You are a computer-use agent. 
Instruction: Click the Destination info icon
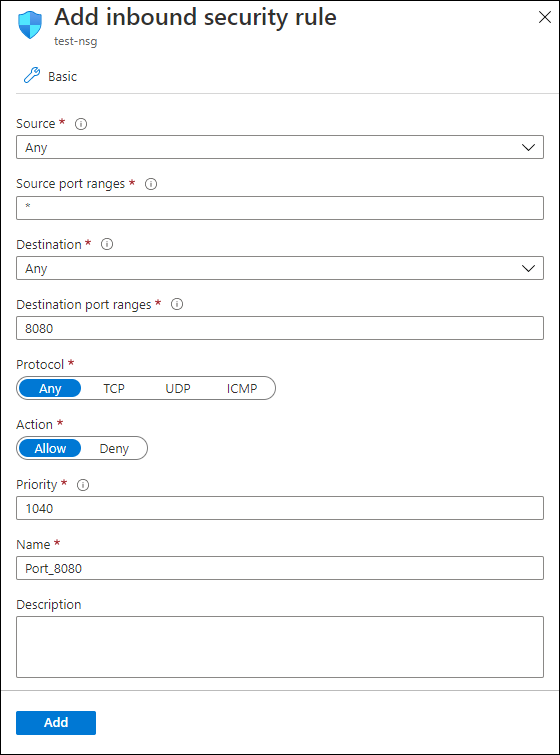[x=107, y=244]
